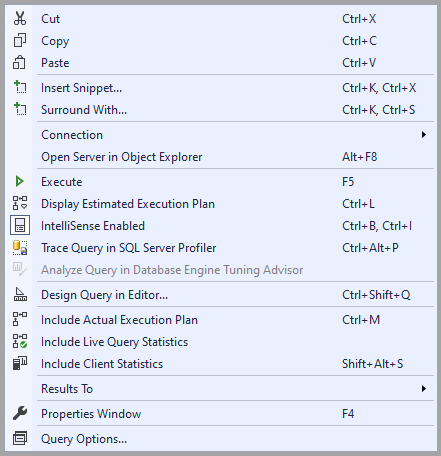Click the green Execute arrow icon

pos(20,181)
